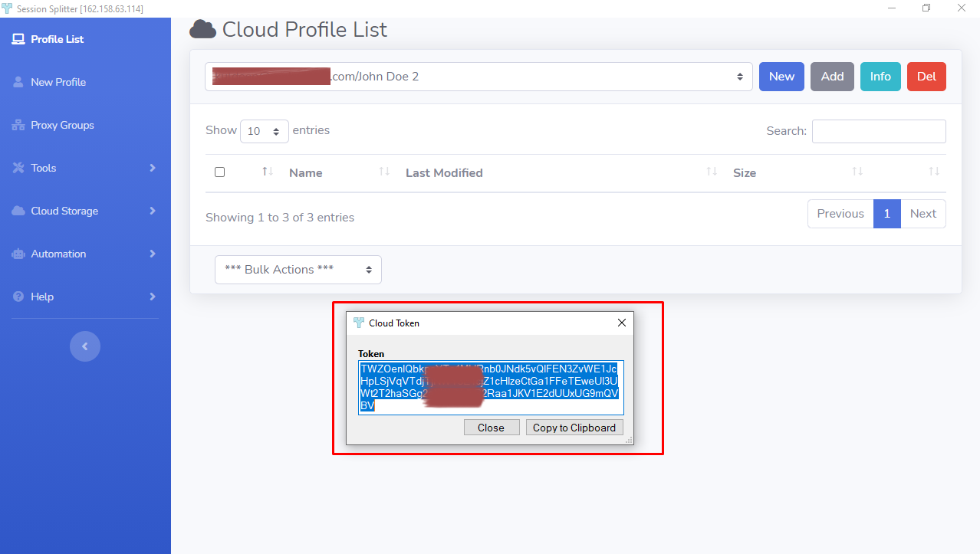Click the network icon beside Proxy Groups
The height and width of the screenshot is (554, 980).
point(18,125)
